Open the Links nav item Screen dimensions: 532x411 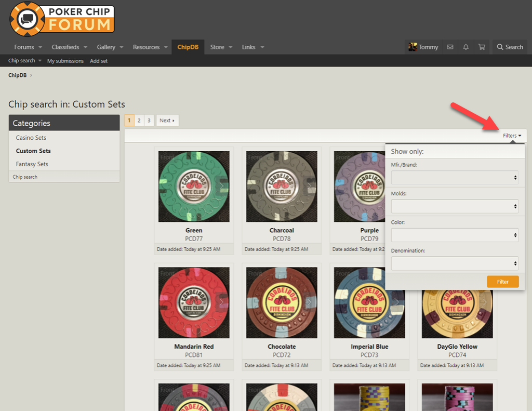tap(248, 47)
